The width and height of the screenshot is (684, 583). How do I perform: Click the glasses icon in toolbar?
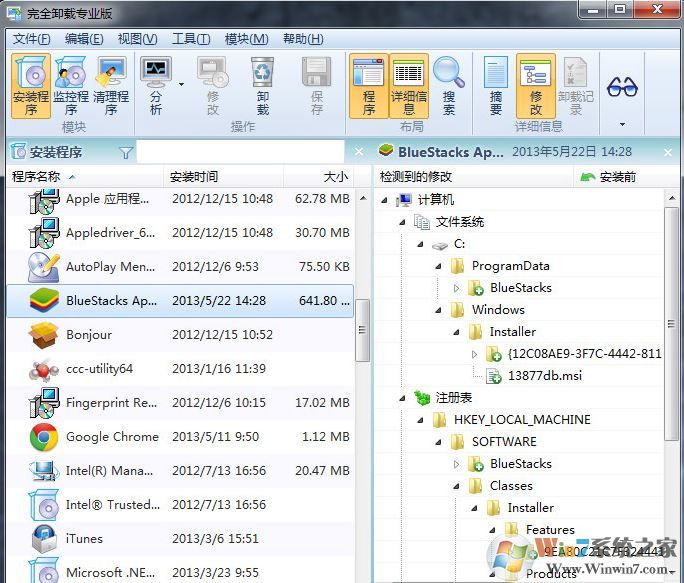(622, 86)
